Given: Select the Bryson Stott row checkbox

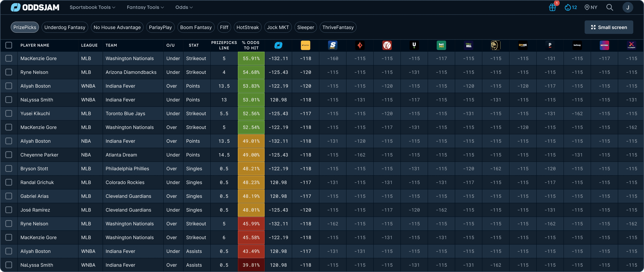Looking at the screenshot, I should pos(9,168).
